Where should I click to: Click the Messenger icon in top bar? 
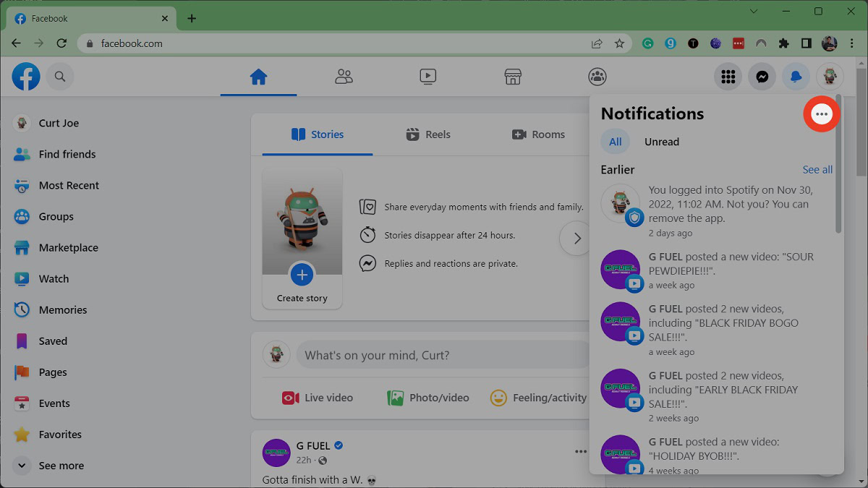click(762, 77)
